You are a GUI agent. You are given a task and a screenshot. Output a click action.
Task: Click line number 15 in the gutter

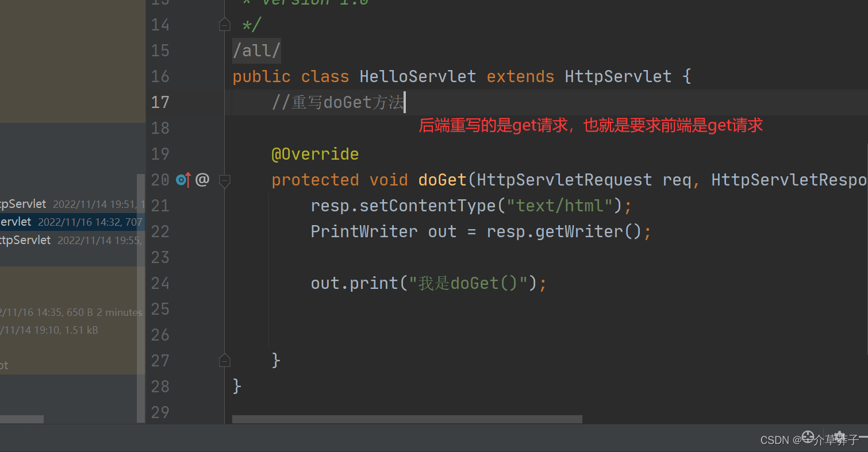pyautogui.click(x=160, y=51)
